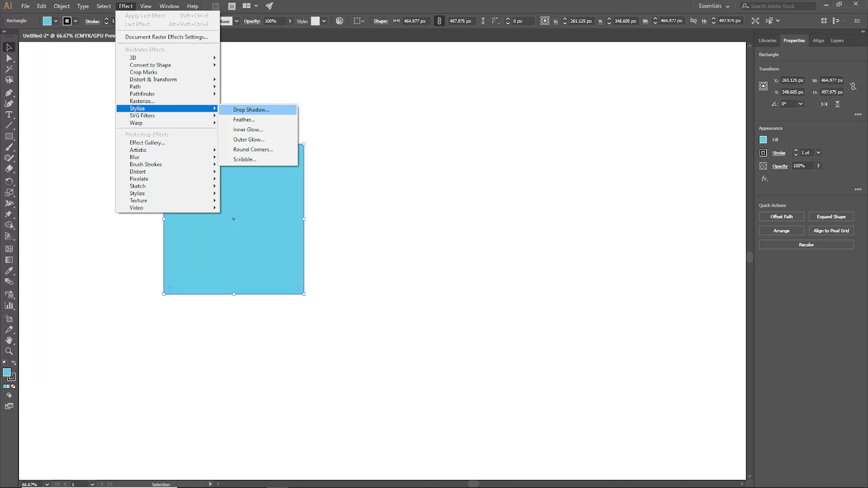
Task: Switch to the Layers tab
Action: click(x=837, y=41)
